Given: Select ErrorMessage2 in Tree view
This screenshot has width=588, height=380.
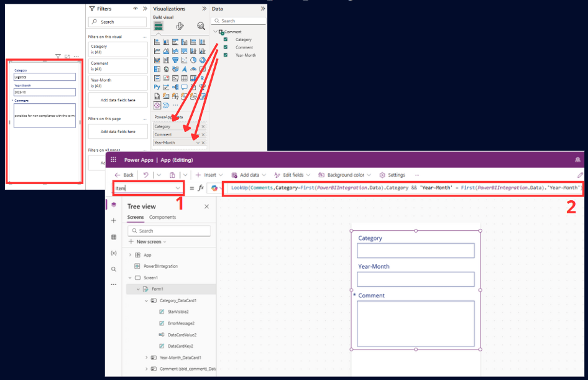Looking at the screenshot, I should (181, 323).
